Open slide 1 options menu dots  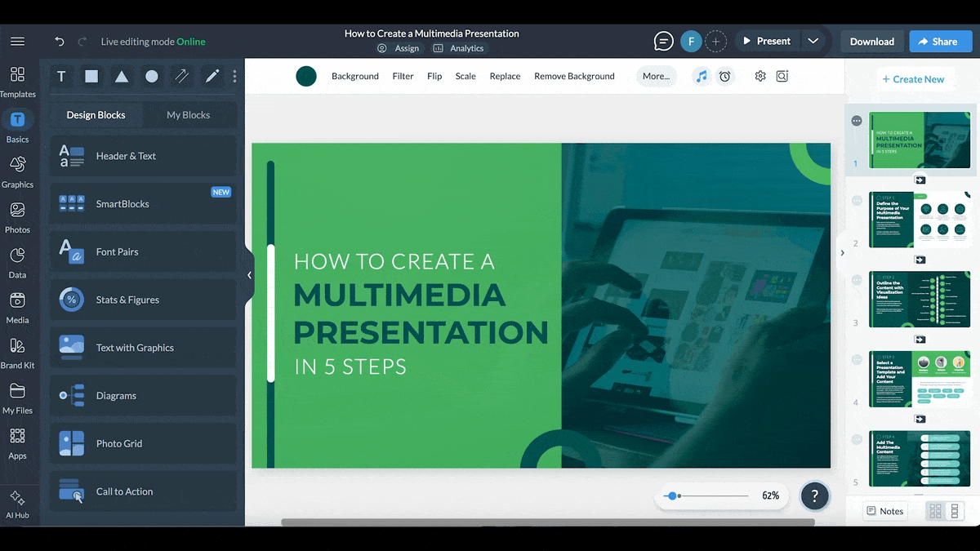tap(857, 121)
